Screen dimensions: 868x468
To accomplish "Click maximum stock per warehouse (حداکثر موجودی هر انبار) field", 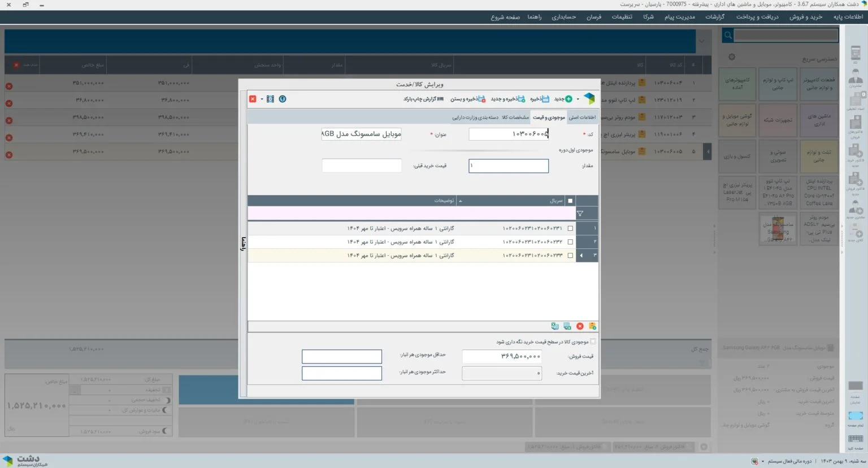I will (342, 373).
